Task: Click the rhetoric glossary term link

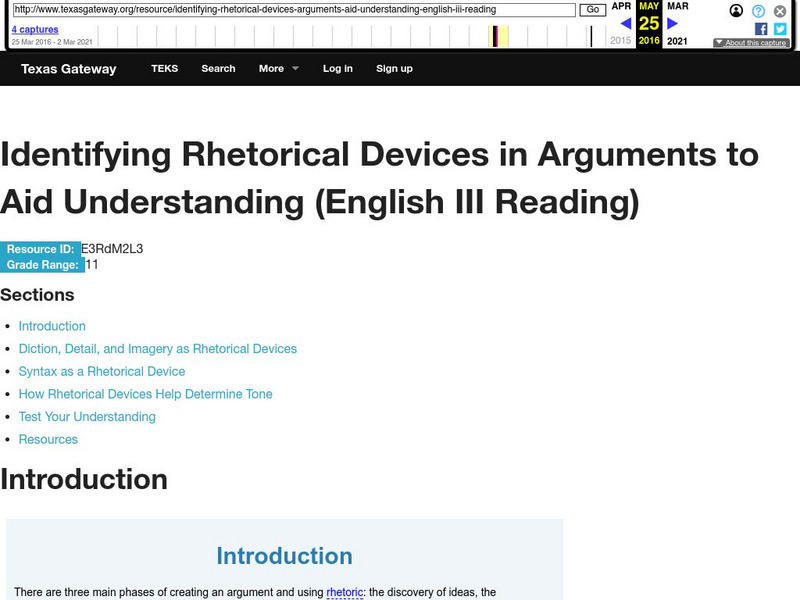Action: point(345,592)
